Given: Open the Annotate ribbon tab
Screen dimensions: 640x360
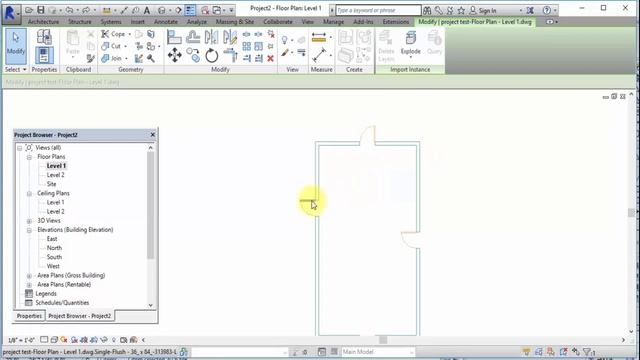Looking at the screenshot, I should coord(166,22).
